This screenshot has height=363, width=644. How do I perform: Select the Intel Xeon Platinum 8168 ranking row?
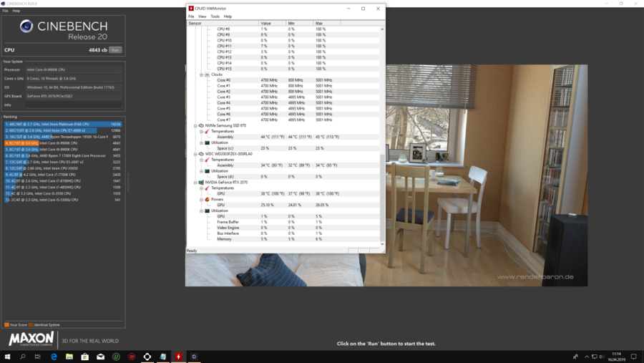click(x=63, y=124)
